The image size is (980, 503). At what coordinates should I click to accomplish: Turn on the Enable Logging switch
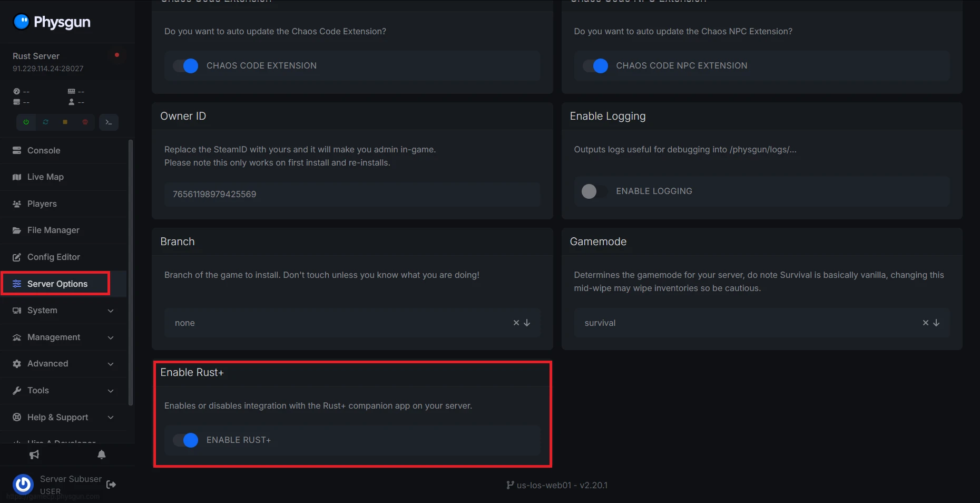(594, 191)
